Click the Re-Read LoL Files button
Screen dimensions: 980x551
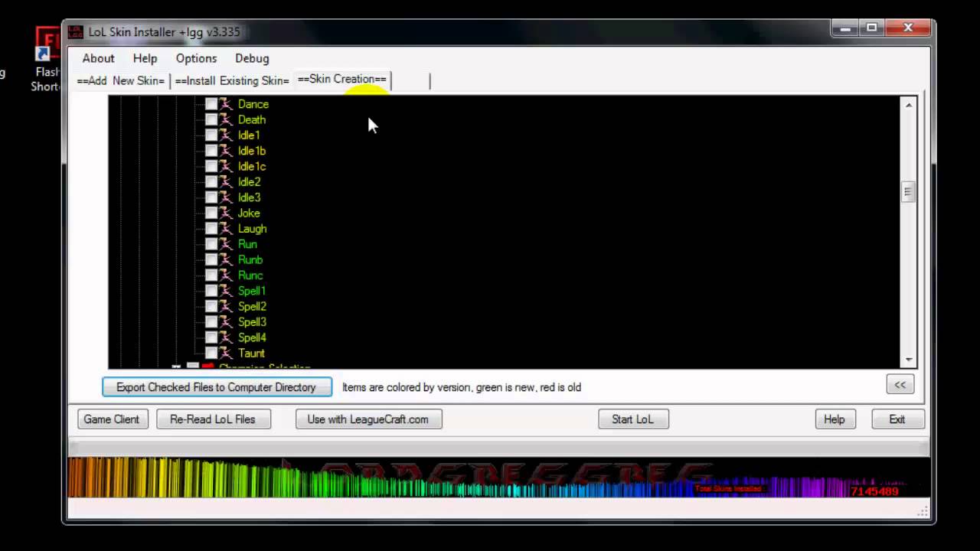[212, 419]
